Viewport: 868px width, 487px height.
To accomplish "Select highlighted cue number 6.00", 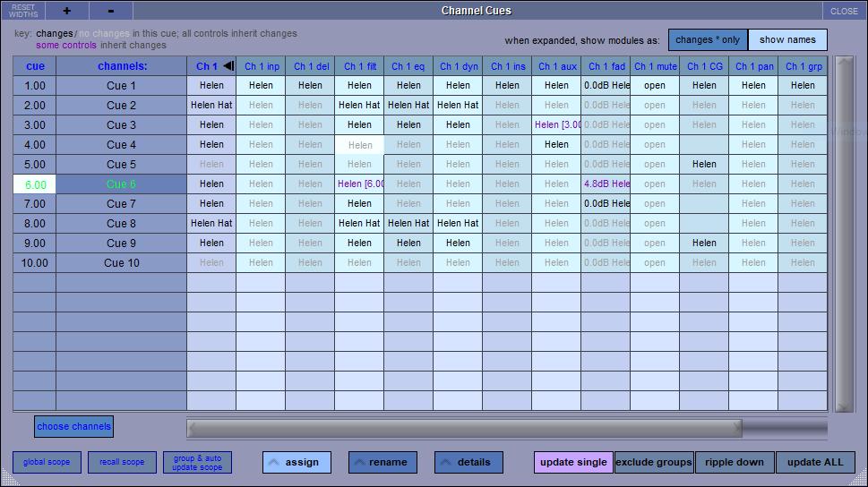I will (34, 184).
